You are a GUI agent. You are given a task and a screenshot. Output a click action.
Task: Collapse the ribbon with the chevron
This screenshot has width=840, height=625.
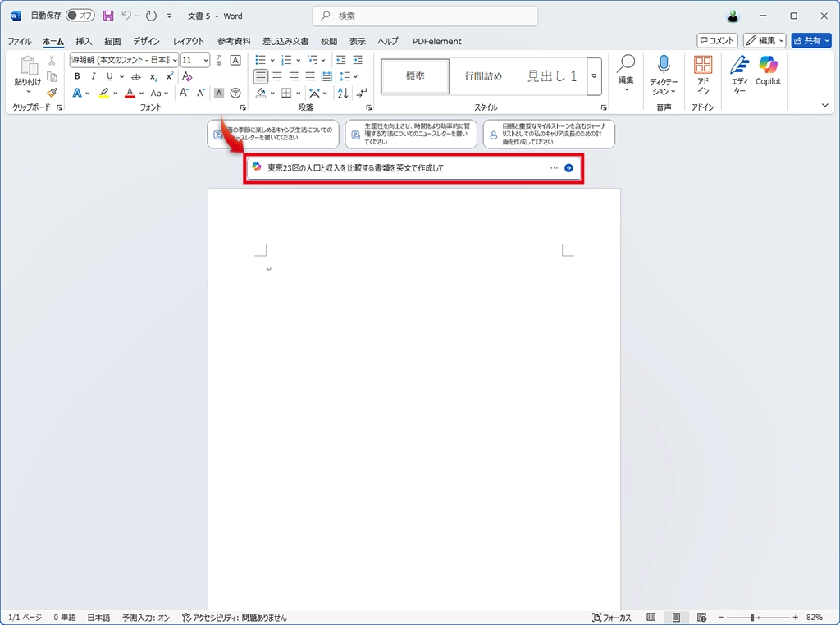coord(825,105)
